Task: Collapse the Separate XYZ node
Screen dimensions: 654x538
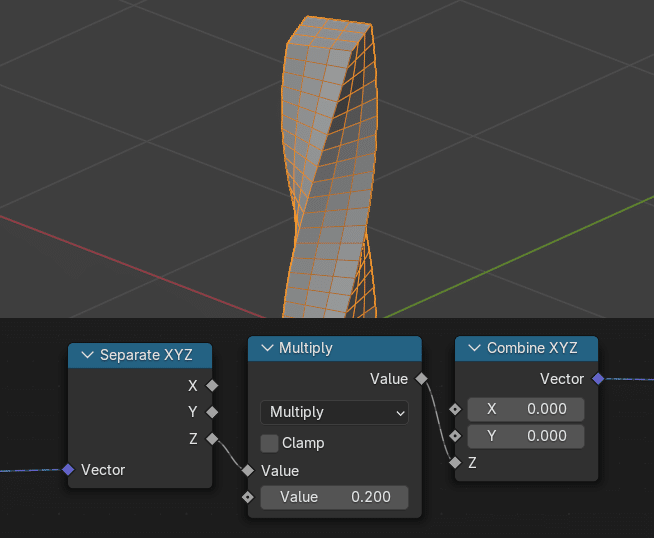Action: pyautogui.click(x=87, y=355)
